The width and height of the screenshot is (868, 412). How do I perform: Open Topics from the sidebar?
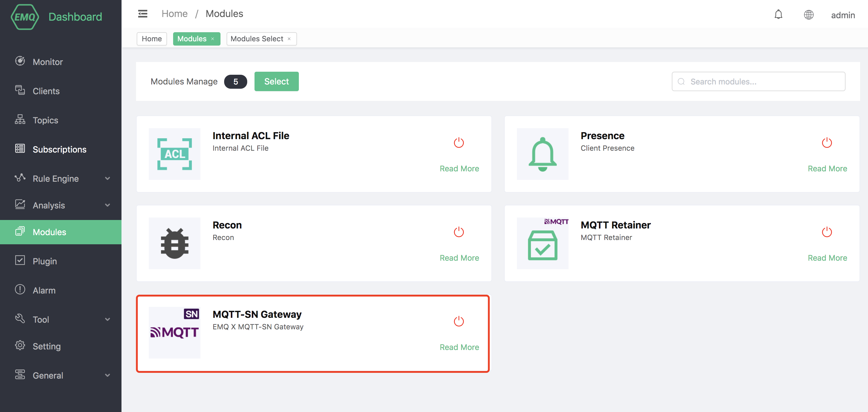(61, 120)
